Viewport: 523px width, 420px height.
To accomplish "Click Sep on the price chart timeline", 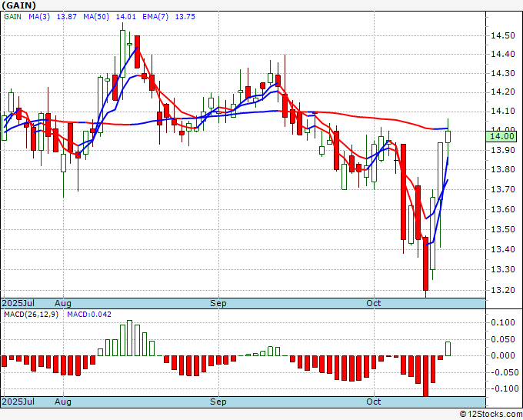I will tap(218, 303).
